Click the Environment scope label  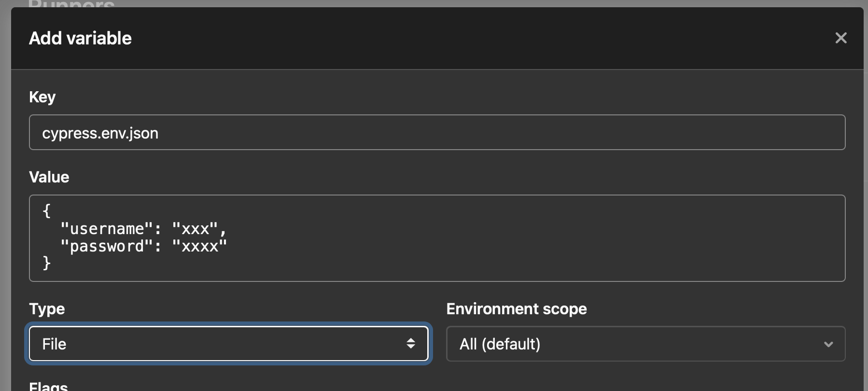[x=516, y=309]
